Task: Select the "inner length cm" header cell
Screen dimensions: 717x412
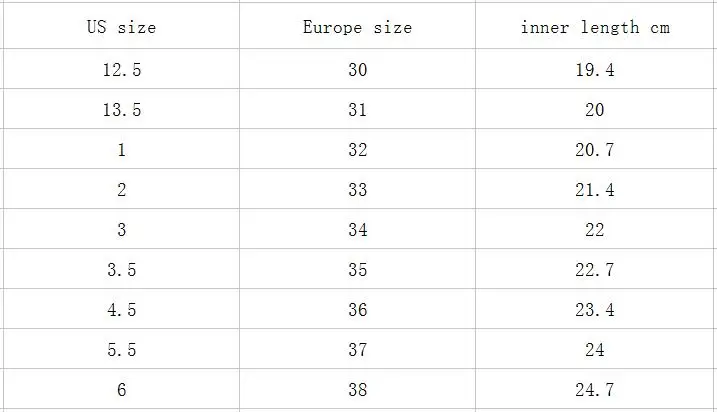Action: tap(595, 27)
